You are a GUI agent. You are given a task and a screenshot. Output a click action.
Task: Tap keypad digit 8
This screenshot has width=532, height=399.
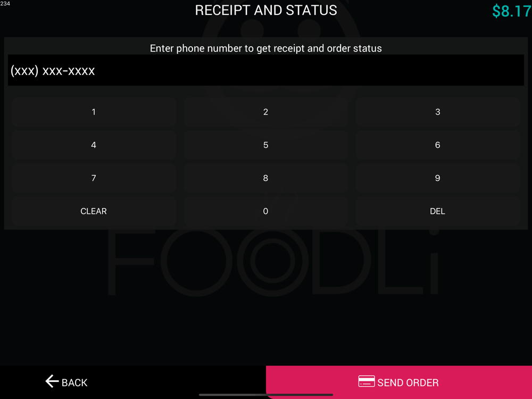(x=265, y=178)
